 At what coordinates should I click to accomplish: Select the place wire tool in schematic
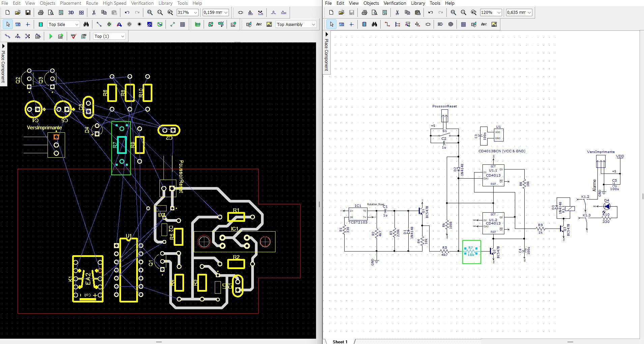tap(387, 24)
